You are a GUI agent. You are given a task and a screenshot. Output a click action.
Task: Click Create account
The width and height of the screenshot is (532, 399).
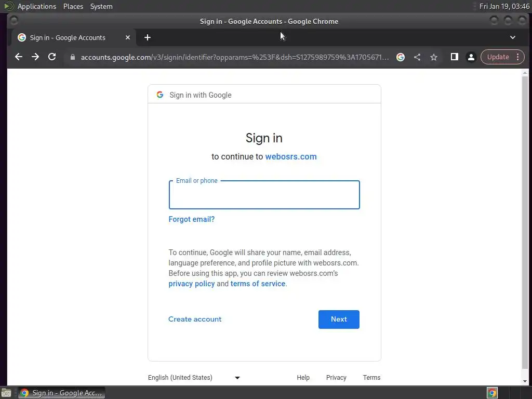[x=195, y=319]
